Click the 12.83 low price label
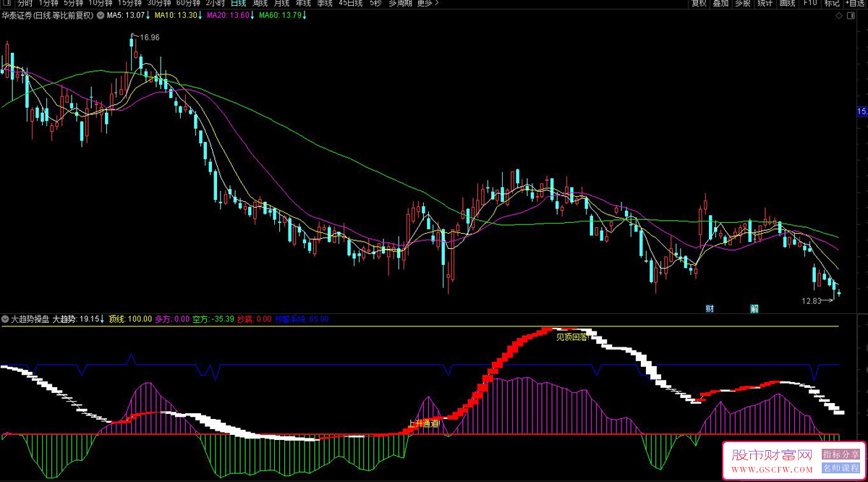The image size is (868, 482). 811,300
